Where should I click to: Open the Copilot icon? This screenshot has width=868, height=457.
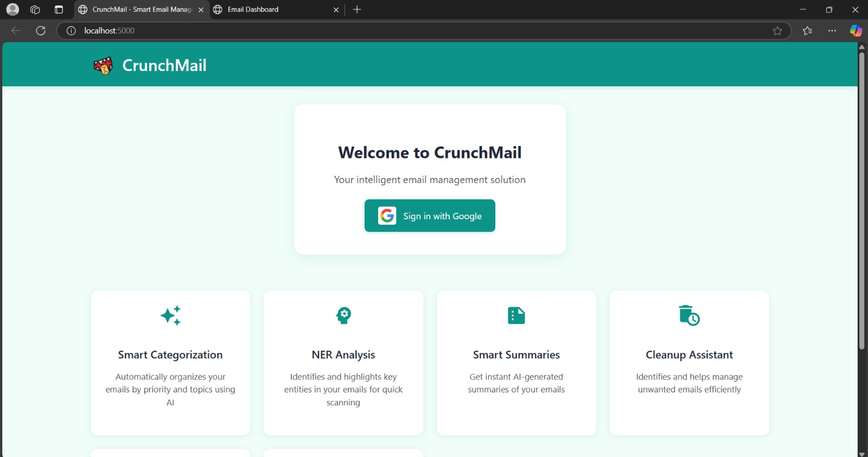[x=856, y=30]
